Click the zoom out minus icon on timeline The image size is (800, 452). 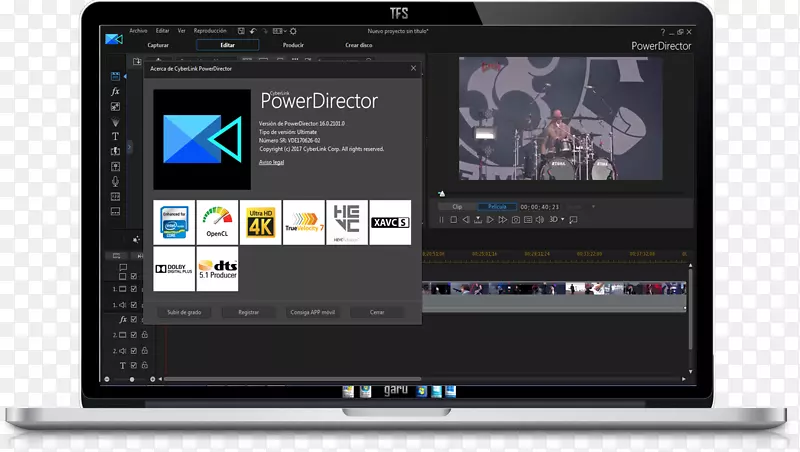(107, 379)
